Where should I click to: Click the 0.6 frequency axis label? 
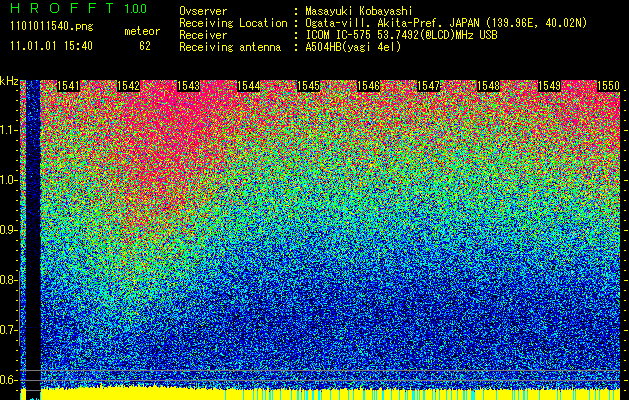(8, 380)
